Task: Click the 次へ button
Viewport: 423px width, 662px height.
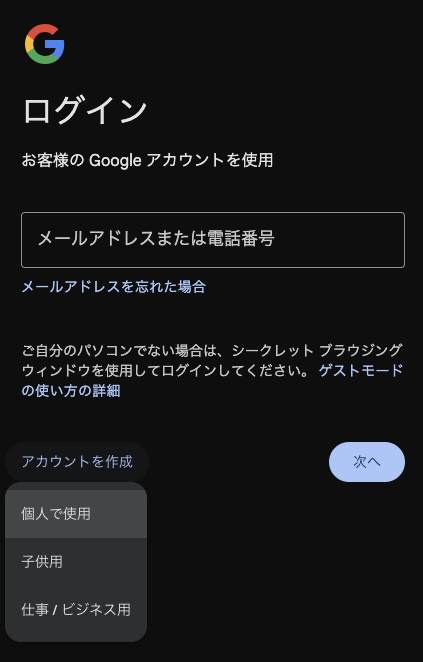Action: pyautogui.click(x=366, y=462)
